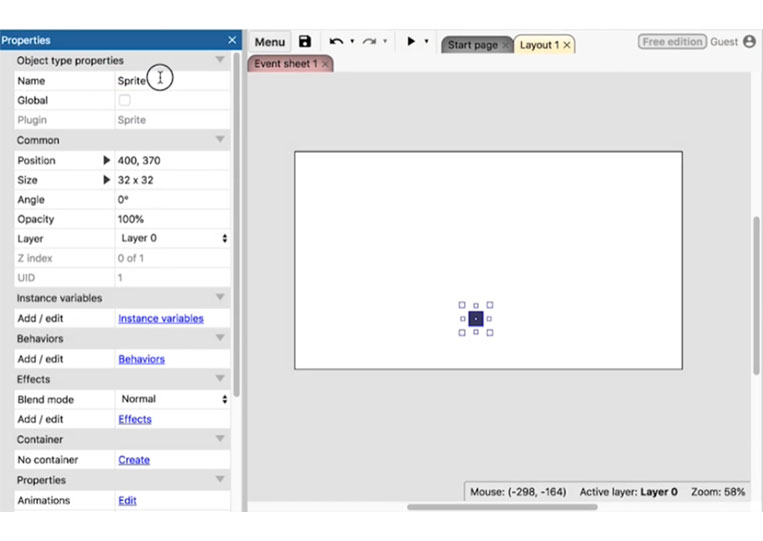Click the Save project icon
The width and height of the screenshot is (763, 541).
coord(305,42)
